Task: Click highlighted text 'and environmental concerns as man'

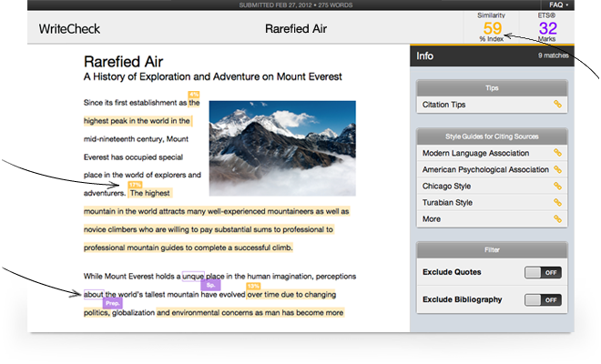Action: [x=250, y=313]
